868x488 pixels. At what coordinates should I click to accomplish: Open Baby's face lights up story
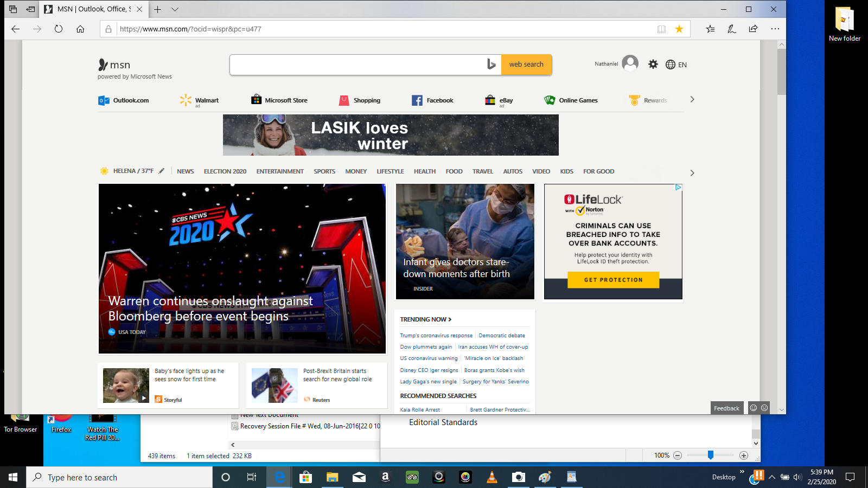coord(168,386)
